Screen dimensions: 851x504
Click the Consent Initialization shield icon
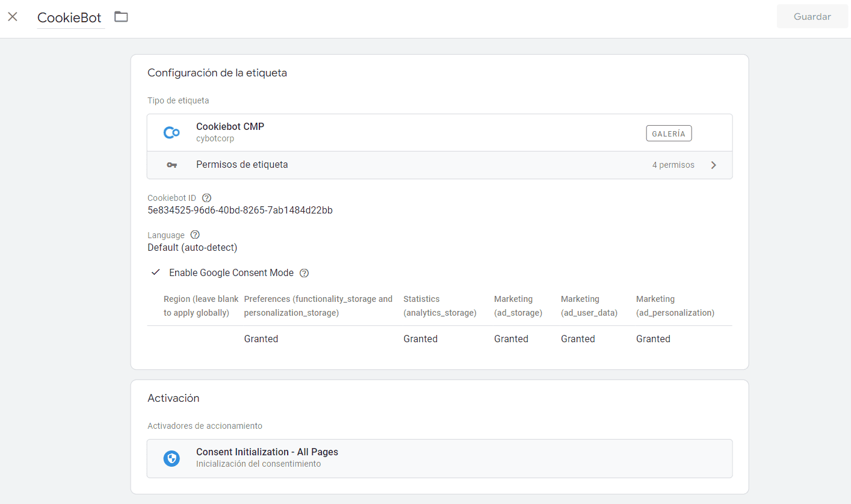[172, 458]
